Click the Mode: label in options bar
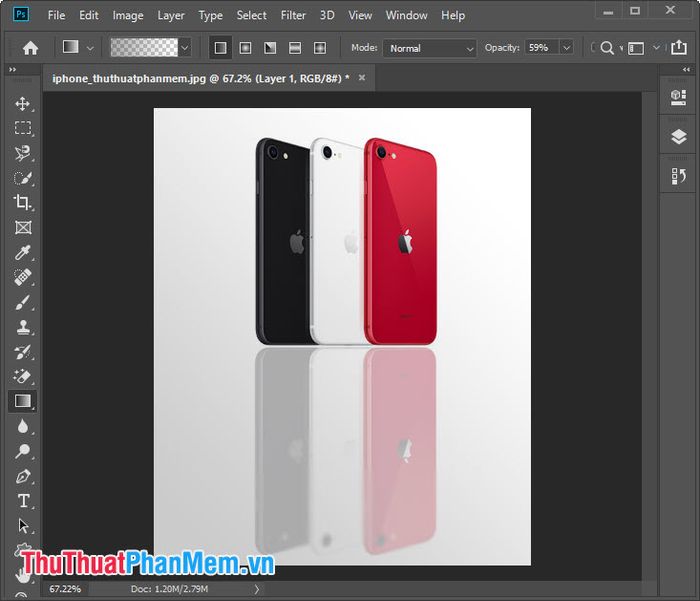 (x=364, y=47)
